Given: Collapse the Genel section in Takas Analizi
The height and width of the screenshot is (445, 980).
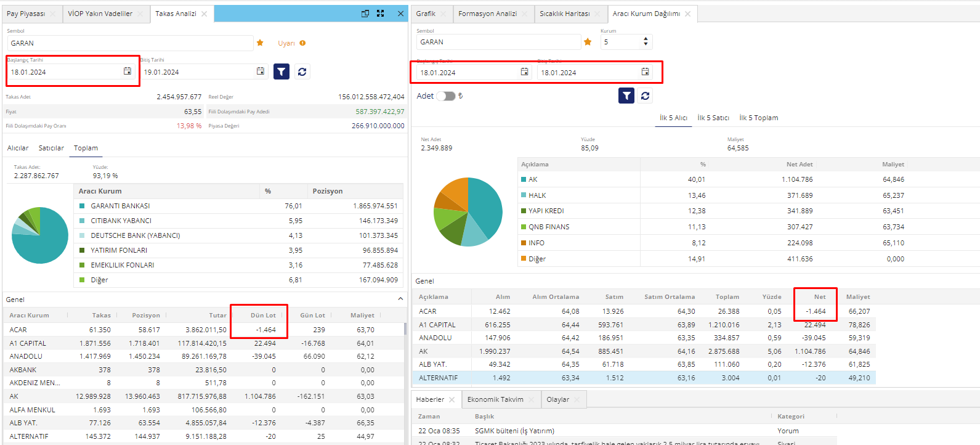Looking at the screenshot, I should 400,299.
